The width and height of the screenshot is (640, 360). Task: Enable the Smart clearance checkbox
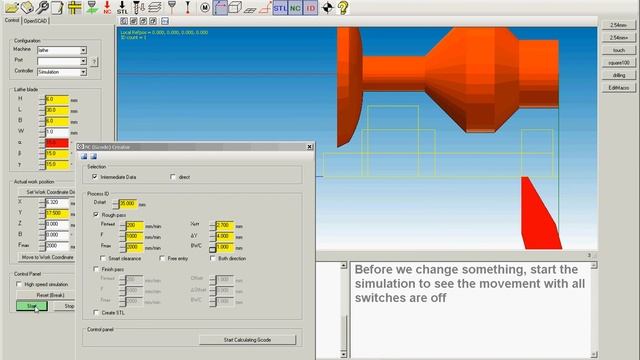tap(103, 258)
